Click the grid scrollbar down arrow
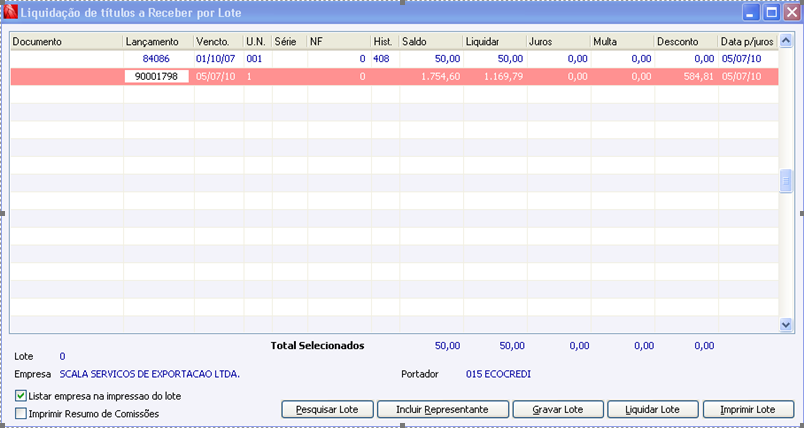Image resolution: width=804 pixels, height=433 pixels. click(x=786, y=324)
